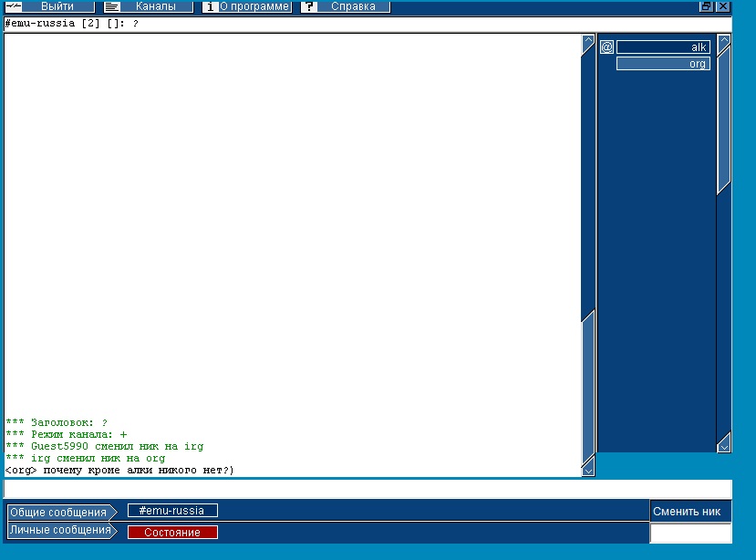Click the restore window icon at top right
756x560 pixels.
coord(706,6)
